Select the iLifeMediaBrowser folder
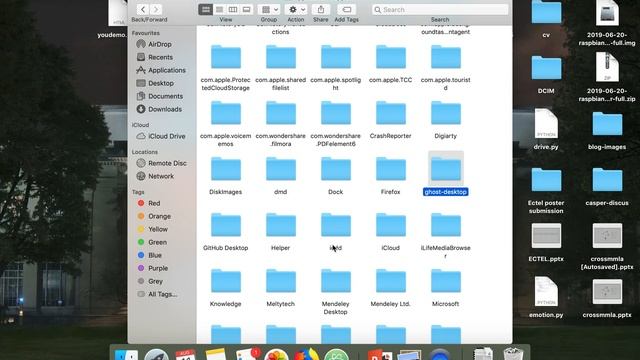This screenshot has width=640, height=360. click(x=446, y=225)
